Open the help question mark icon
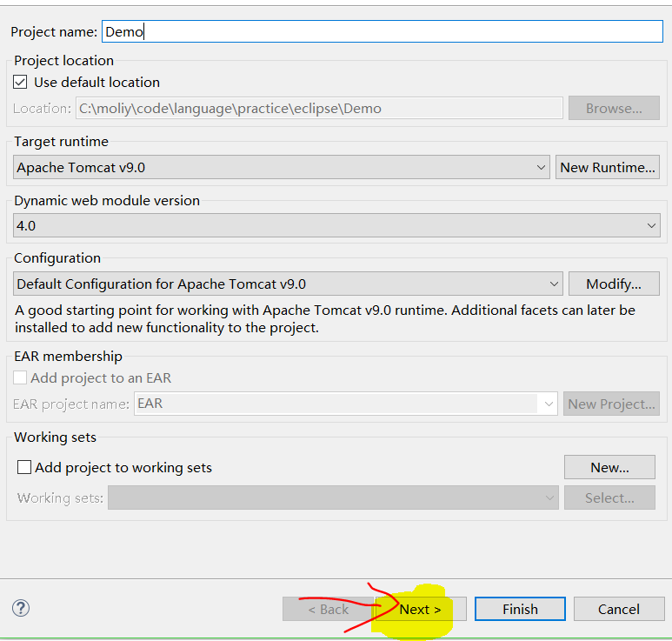This screenshot has width=672, height=641. (x=21, y=608)
